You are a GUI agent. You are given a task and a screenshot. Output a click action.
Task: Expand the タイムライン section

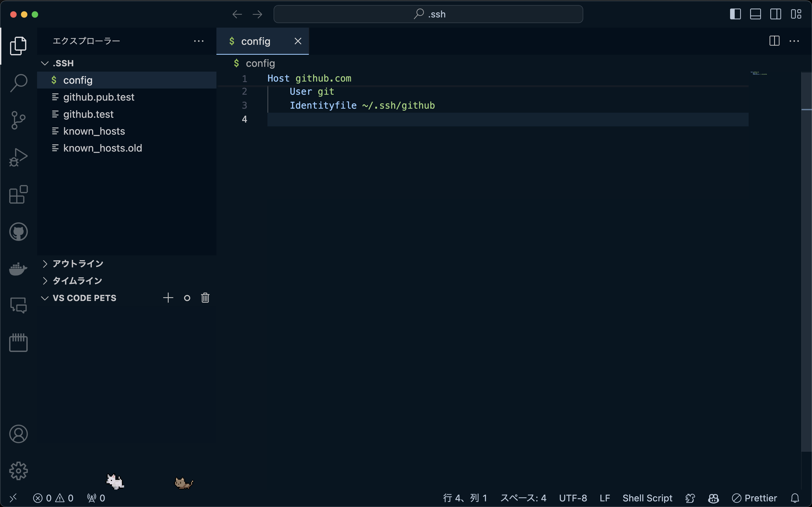click(77, 281)
